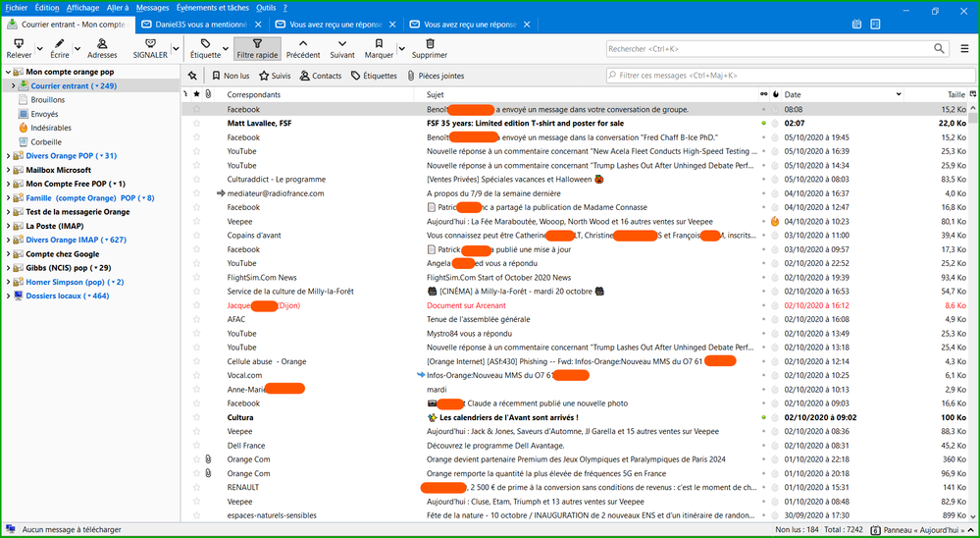Toggle the Non lus unread filter
980x538 pixels.
coord(230,76)
